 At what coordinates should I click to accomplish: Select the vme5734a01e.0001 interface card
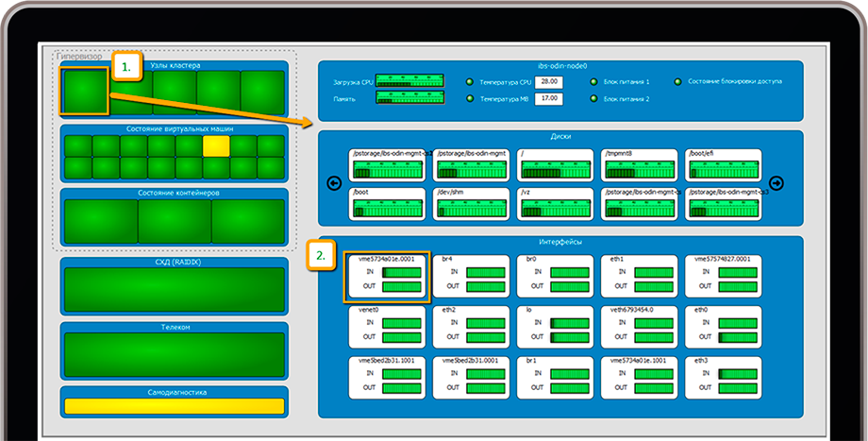tap(387, 276)
